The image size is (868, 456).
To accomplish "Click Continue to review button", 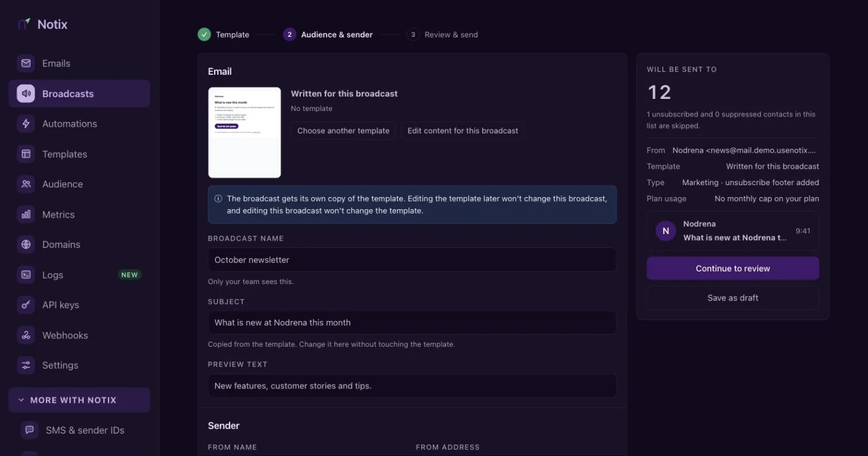I will click(x=733, y=268).
